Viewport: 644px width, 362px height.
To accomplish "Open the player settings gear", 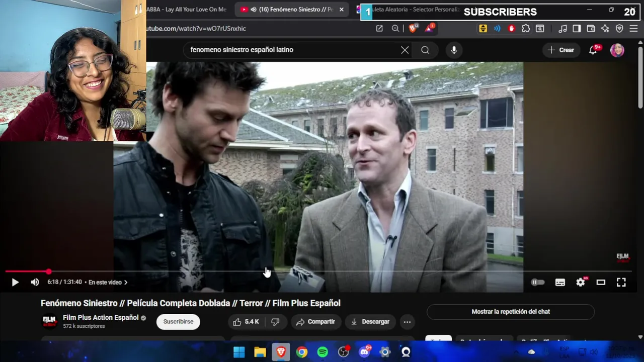I will pos(581,283).
